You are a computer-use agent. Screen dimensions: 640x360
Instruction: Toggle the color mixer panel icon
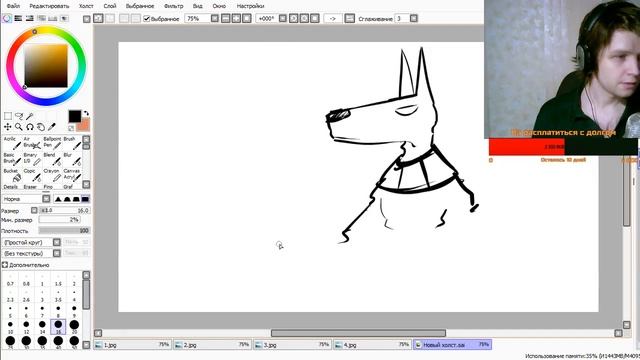41,18
